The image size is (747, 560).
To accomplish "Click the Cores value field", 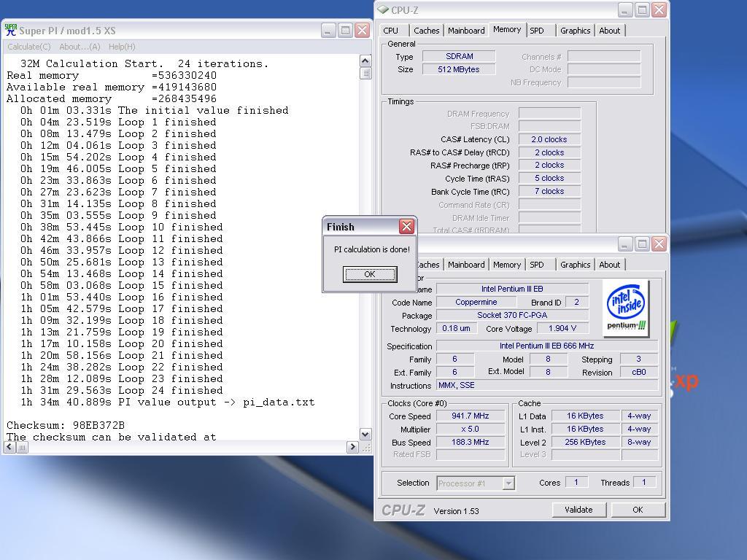I will pyautogui.click(x=576, y=483).
